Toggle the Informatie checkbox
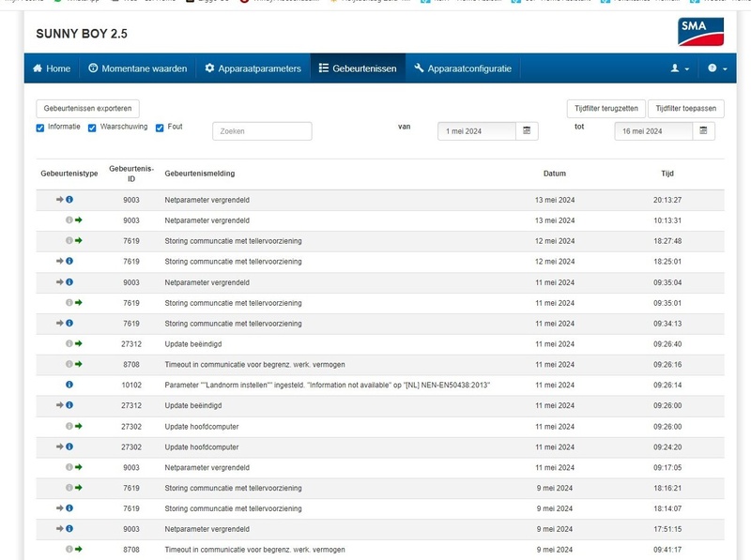 40,128
